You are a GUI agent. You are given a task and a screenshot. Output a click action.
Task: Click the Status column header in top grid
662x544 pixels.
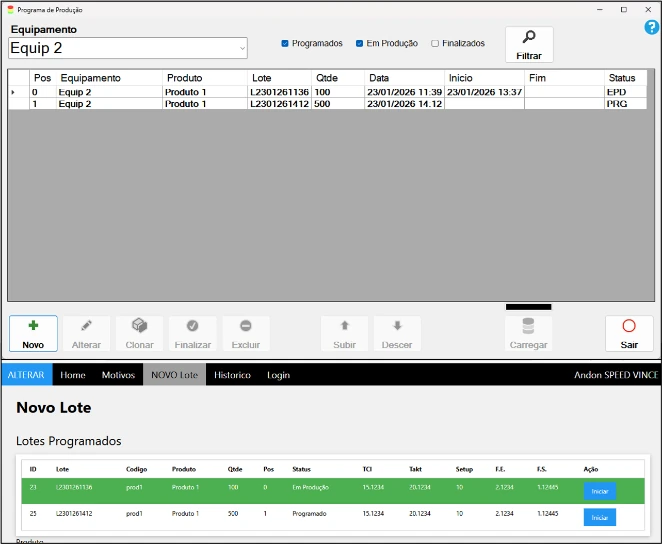pos(625,78)
